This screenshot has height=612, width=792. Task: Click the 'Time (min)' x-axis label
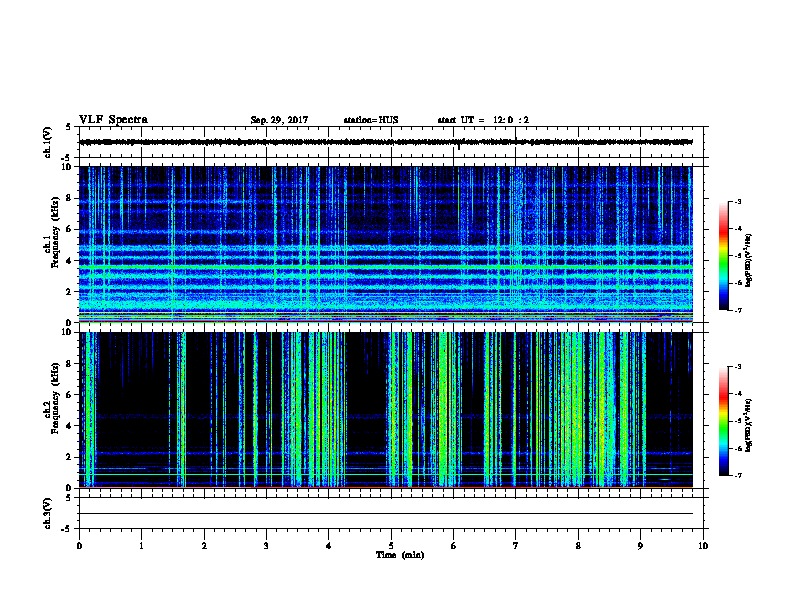pos(400,555)
